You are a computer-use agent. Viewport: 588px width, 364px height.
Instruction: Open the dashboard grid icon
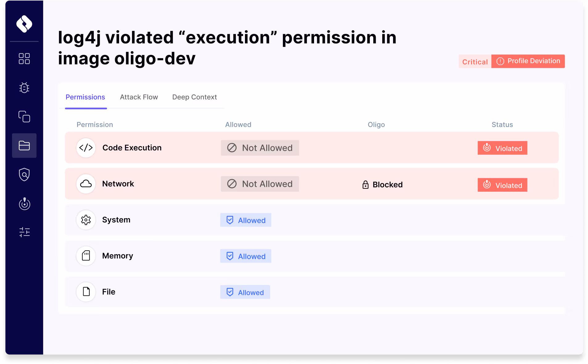tap(24, 59)
